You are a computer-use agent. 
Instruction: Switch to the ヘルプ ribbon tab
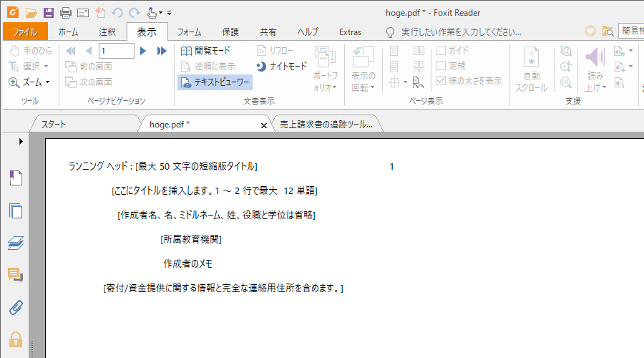308,32
